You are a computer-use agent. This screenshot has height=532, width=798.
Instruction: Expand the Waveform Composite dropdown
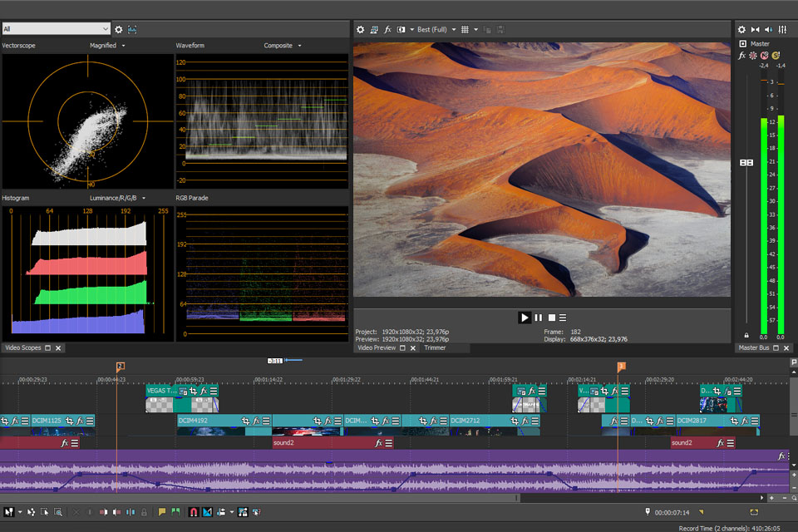299,46
